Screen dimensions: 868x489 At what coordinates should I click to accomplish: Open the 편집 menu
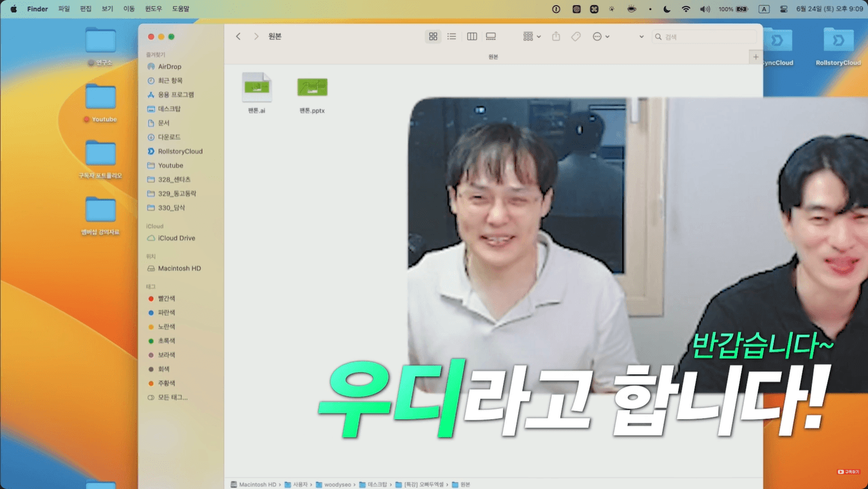pos(86,9)
